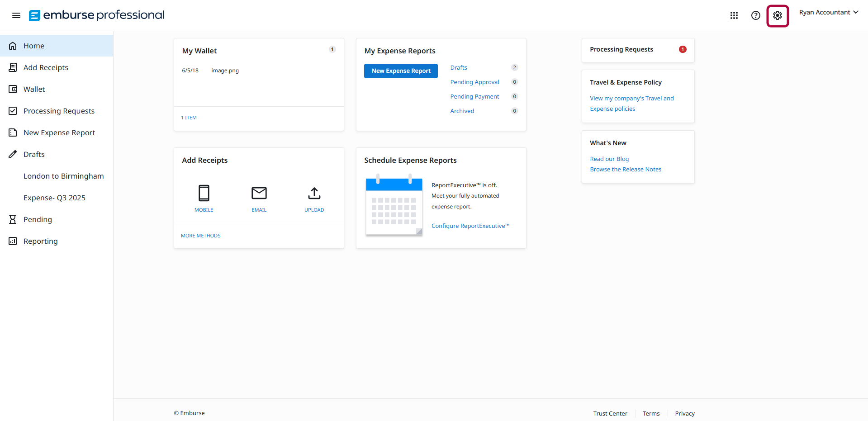This screenshot has width=868, height=421.
Task: Expand the Ryan Accountant account dropdown
Action: click(829, 12)
